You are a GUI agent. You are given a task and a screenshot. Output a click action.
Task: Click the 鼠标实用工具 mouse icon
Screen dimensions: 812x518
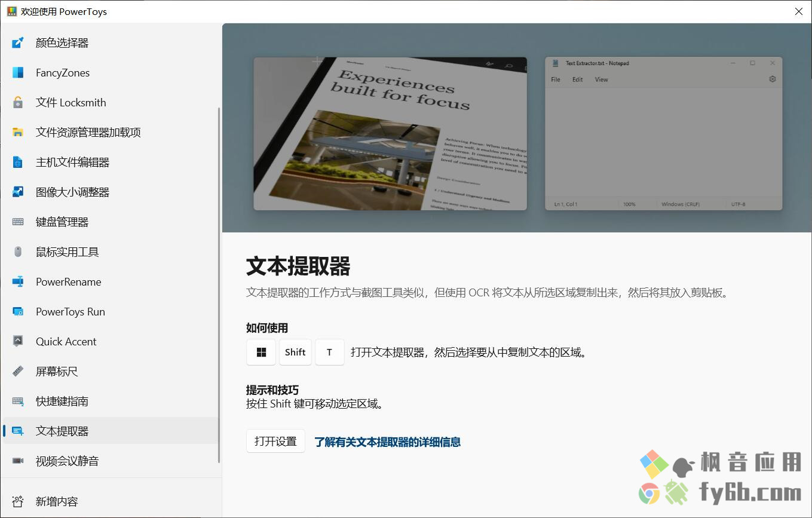(x=18, y=252)
